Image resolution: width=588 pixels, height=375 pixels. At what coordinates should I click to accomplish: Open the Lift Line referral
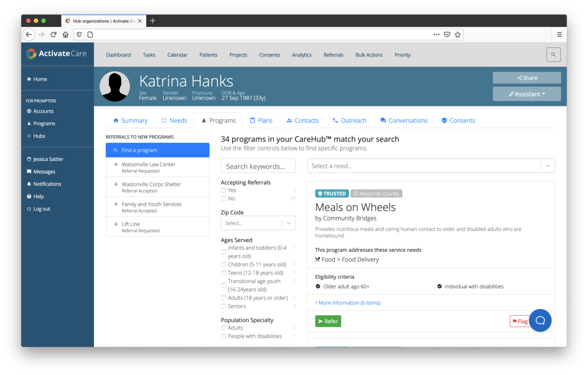157,227
